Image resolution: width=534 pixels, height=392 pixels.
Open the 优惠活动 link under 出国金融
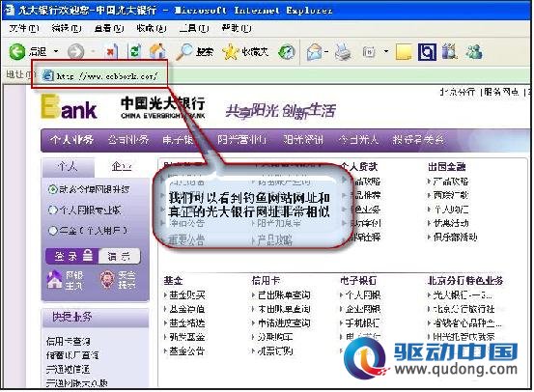[x=451, y=223]
